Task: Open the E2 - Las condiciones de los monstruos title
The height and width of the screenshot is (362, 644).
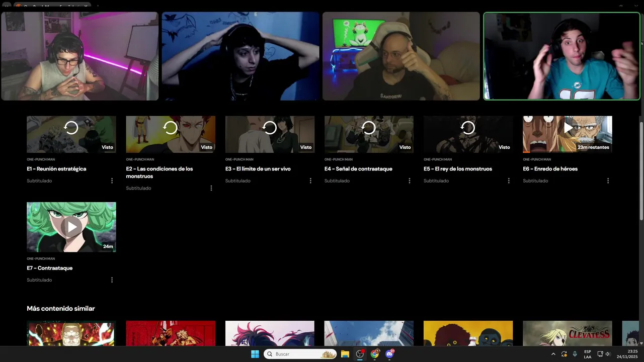Action: click(159, 172)
